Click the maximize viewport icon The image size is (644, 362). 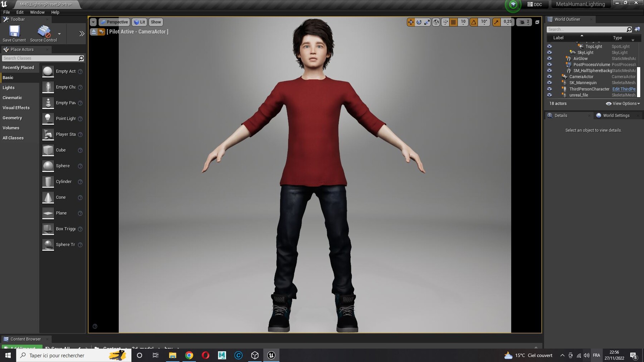coord(537,22)
